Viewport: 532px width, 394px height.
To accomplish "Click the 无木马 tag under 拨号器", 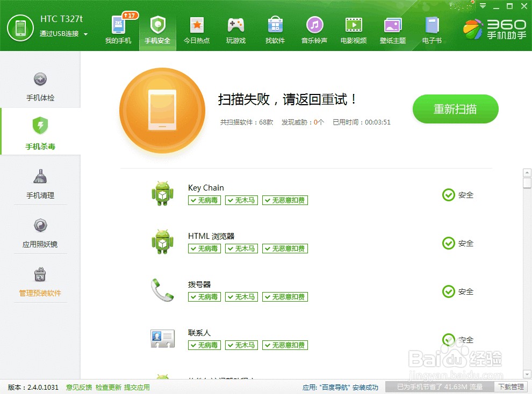I will point(242,297).
